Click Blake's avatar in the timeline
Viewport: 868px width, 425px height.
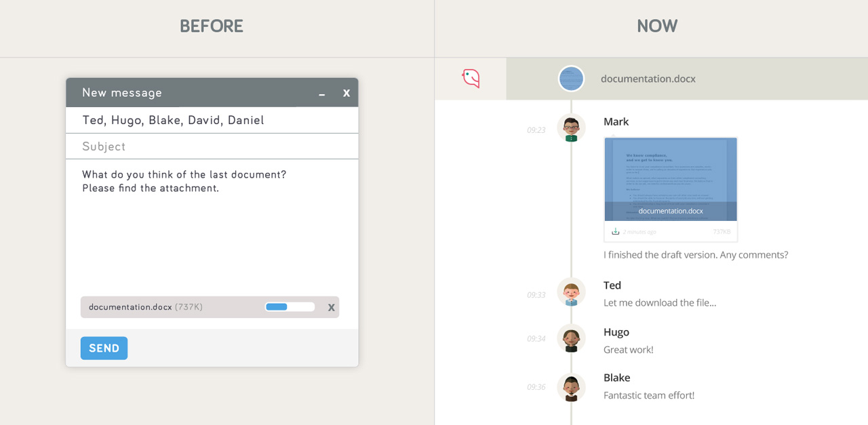[571, 387]
